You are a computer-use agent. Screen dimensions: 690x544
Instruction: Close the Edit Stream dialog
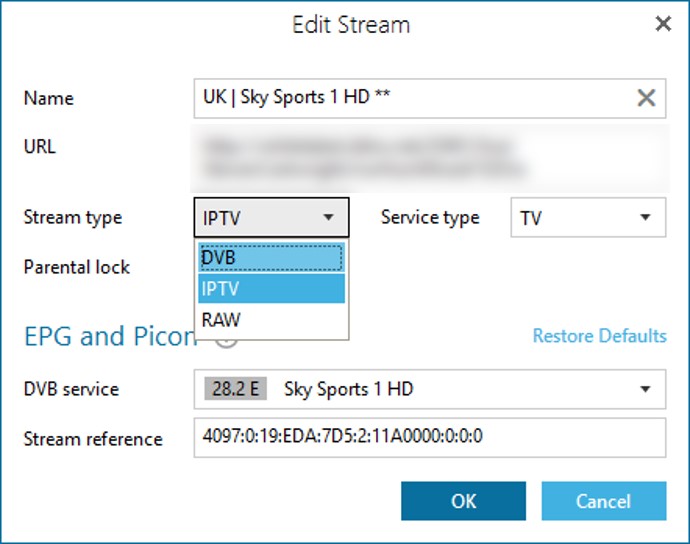pyautogui.click(x=663, y=24)
